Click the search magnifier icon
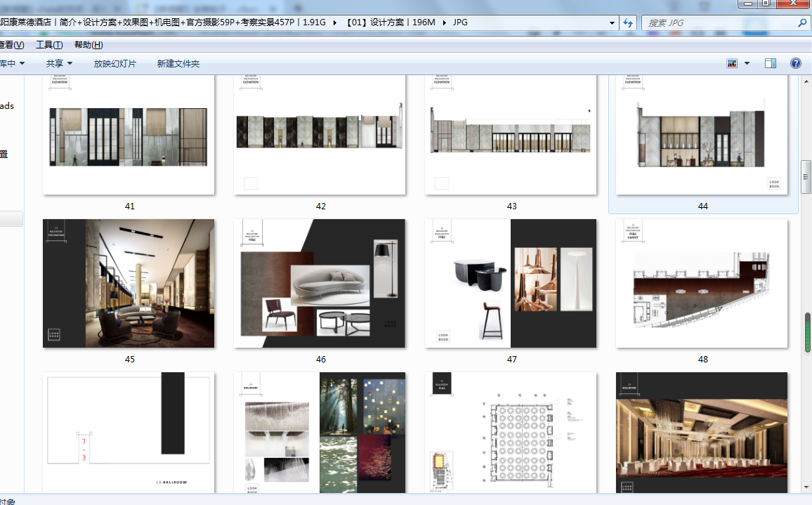812x505 pixels. click(x=801, y=22)
